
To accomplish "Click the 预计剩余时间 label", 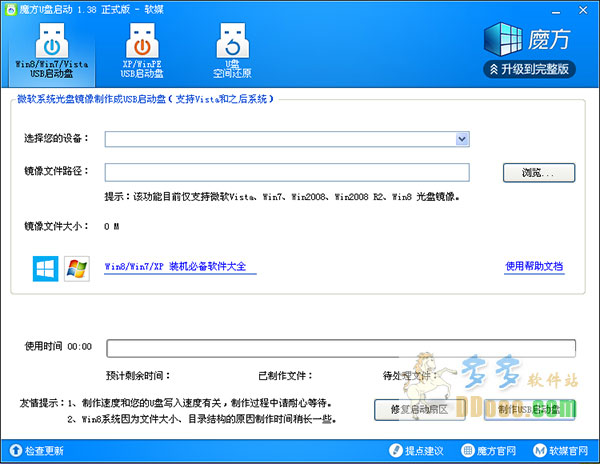I will (138, 376).
